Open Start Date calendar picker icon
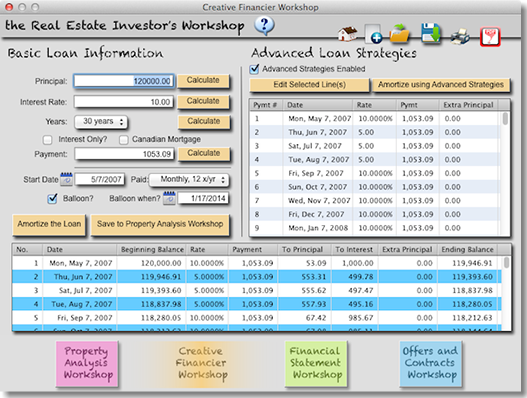The image size is (527, 398). 66,179
